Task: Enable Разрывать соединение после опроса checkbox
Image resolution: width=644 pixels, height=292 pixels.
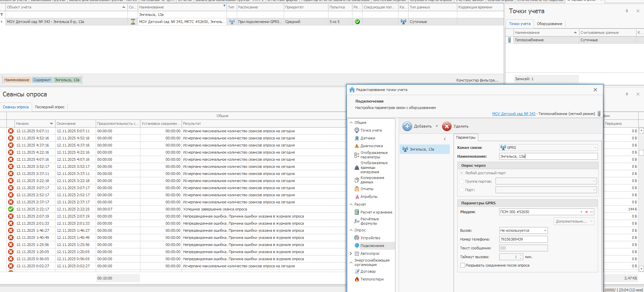Action: coord(462,265)
